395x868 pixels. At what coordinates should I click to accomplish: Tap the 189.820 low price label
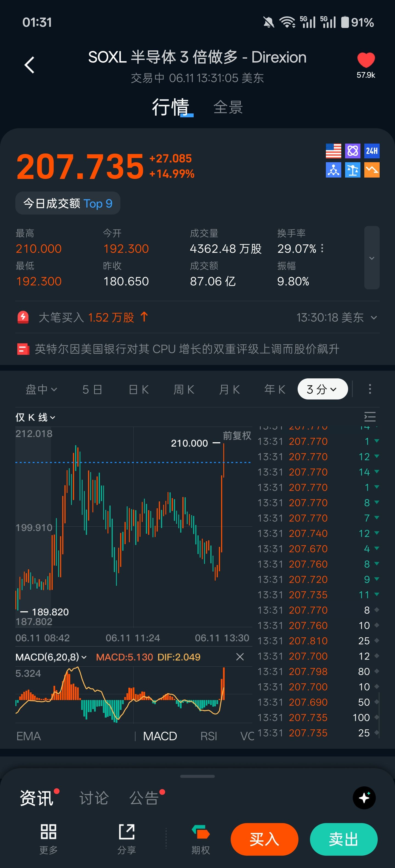[50, 612]
